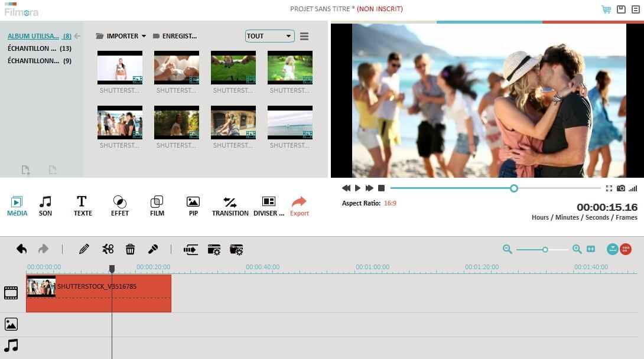Open the DIVISER dropdown menu
The image size is (644, 359).
(x=269, y=205)
